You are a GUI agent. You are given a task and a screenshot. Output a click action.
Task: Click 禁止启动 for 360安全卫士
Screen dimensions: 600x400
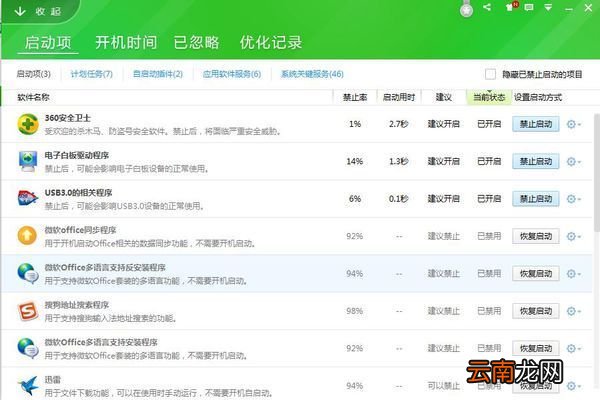[536, 124]
